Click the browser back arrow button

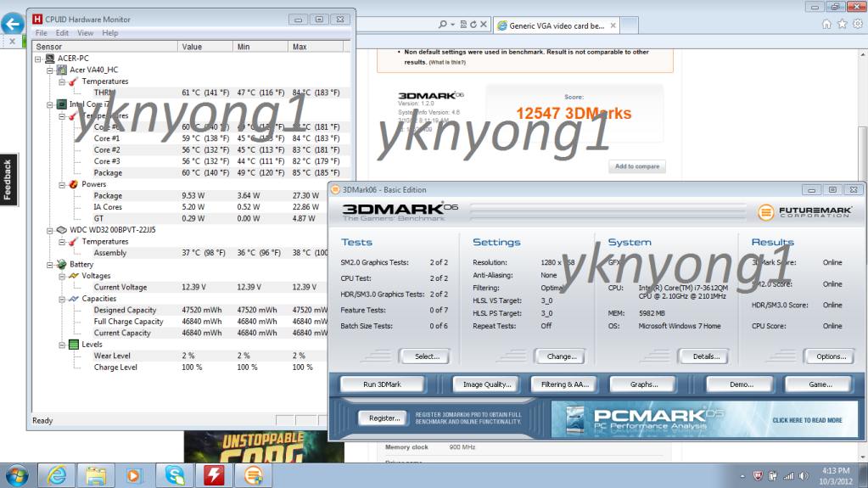12,24
